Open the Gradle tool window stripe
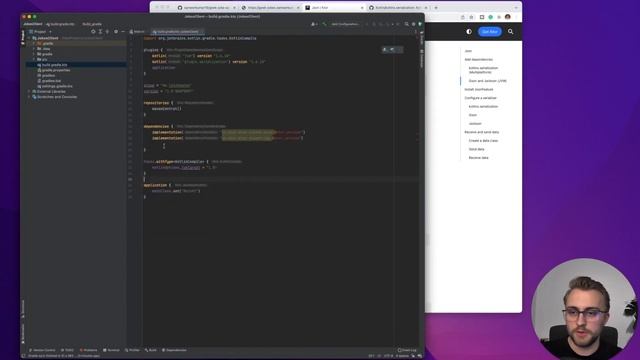 click(x=422, y=39)
